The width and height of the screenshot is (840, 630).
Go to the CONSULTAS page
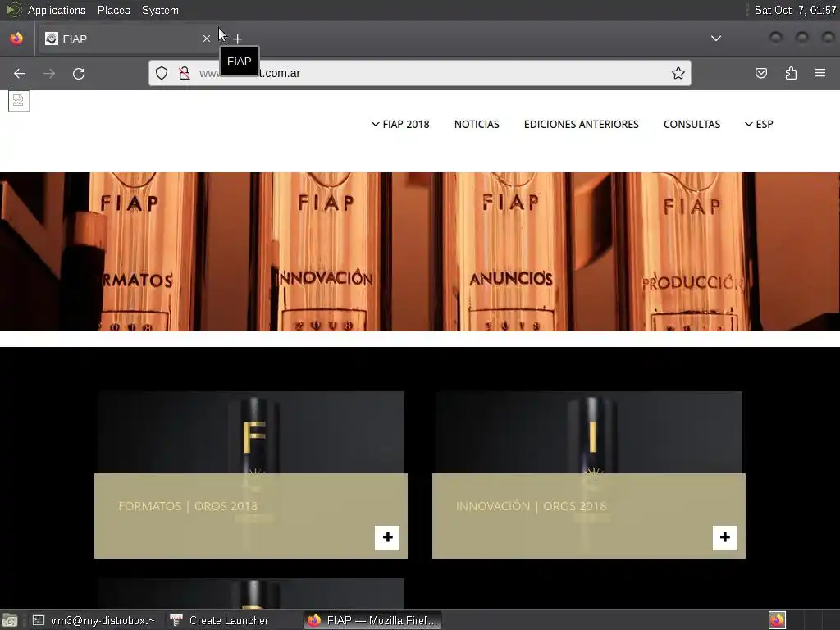(x=692, y=125)
